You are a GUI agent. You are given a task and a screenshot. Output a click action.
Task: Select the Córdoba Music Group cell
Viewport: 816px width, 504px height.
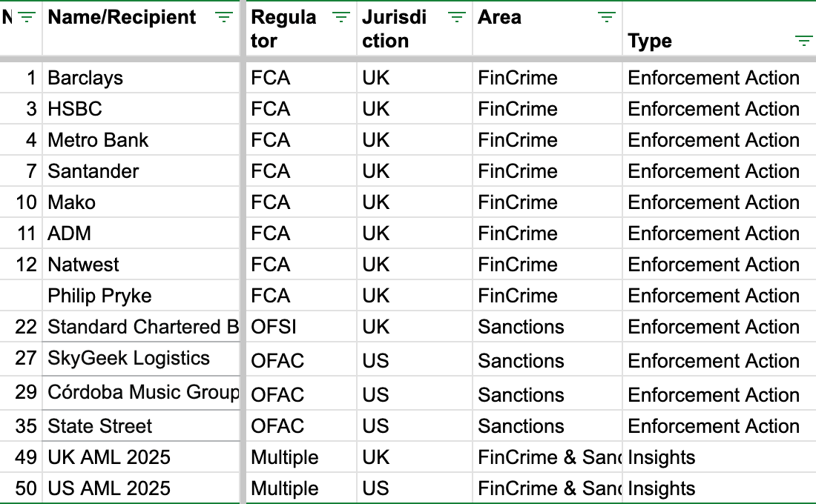click(x=140, y=392)
